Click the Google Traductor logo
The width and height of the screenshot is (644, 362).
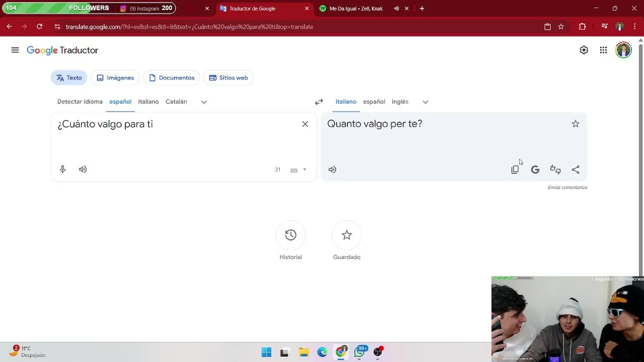(62, 50)
